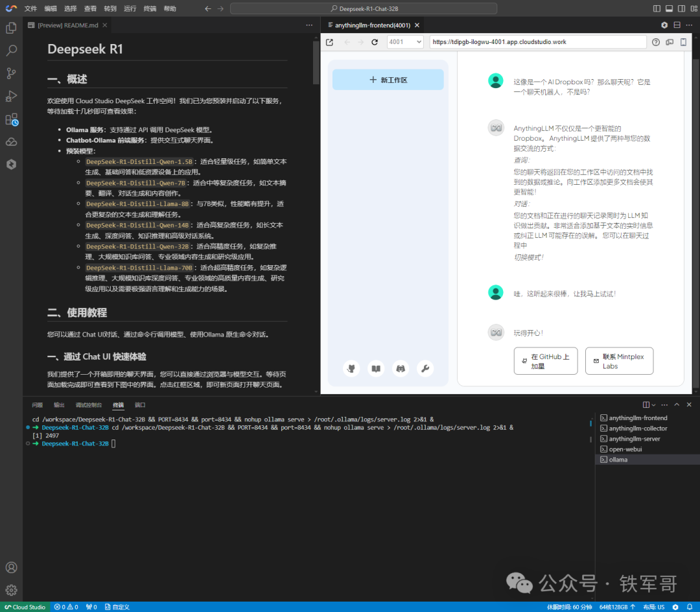Click the 新工作区 button
Screen dimensions: 700x612
coord(388,80)
